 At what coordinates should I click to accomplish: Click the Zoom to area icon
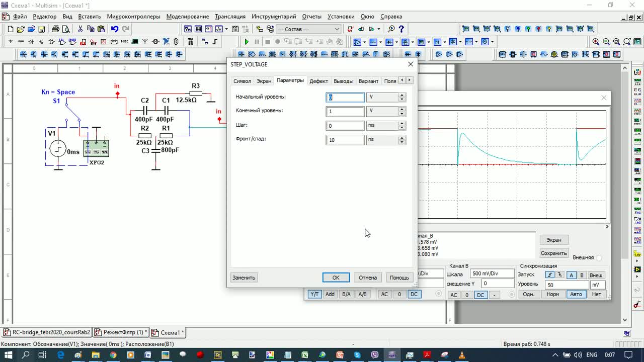pyautogui.click(x=617, y=42)
